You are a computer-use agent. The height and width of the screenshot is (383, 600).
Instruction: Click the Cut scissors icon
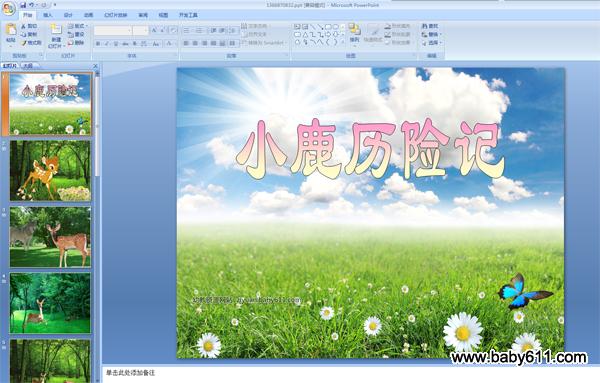click(23, 26)
